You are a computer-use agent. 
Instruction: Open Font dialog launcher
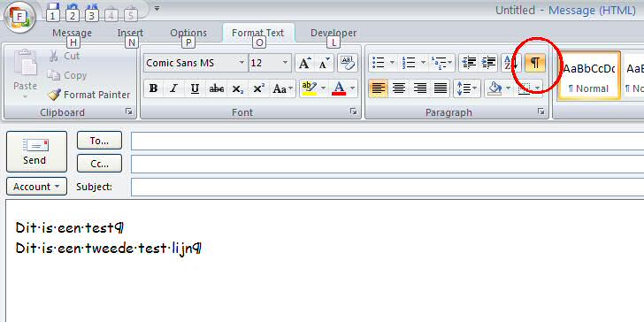[x=353, y=111]
